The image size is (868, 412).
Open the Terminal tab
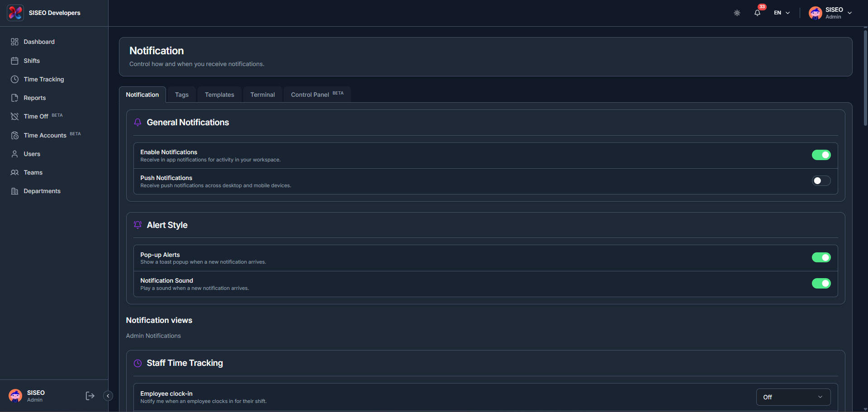[x=262, y=95]
